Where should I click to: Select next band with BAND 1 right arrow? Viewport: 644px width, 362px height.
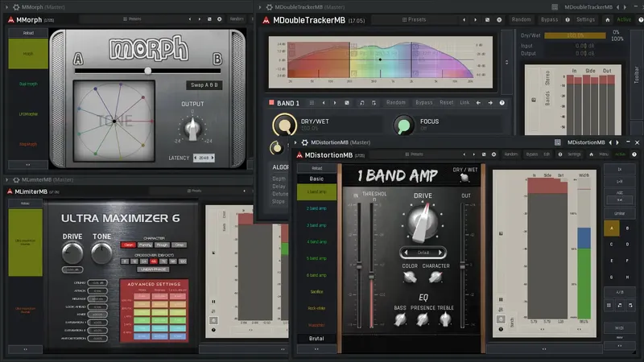pos(490,103)
